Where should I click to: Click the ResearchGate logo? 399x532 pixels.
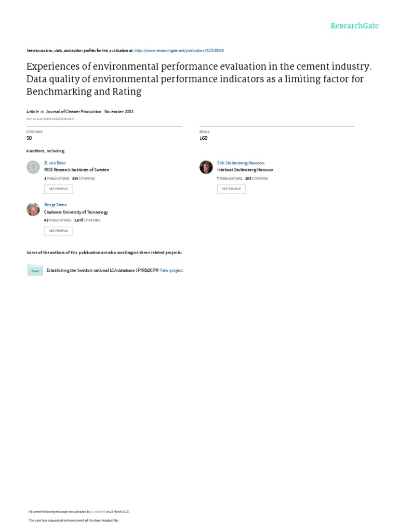355,25
